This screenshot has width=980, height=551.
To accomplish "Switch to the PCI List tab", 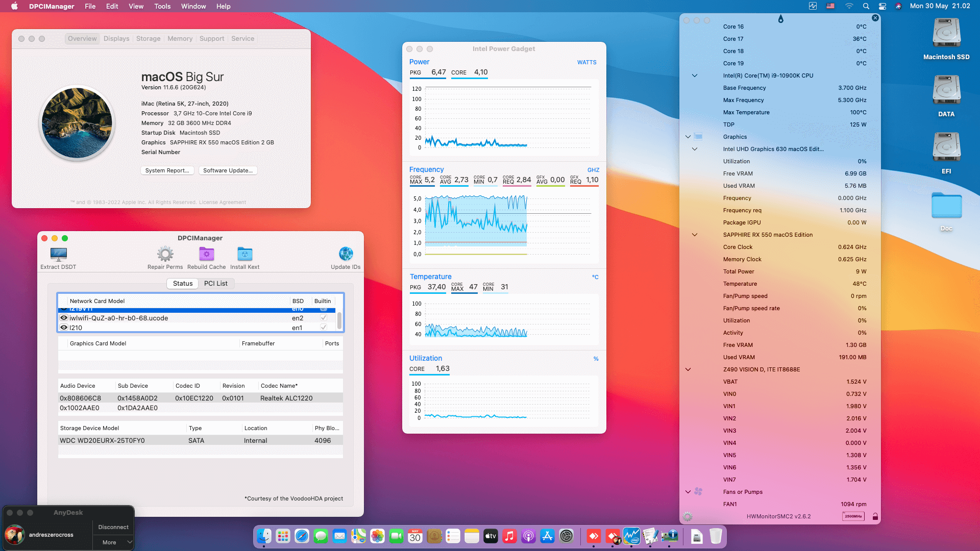I will [x=215, y=284].
